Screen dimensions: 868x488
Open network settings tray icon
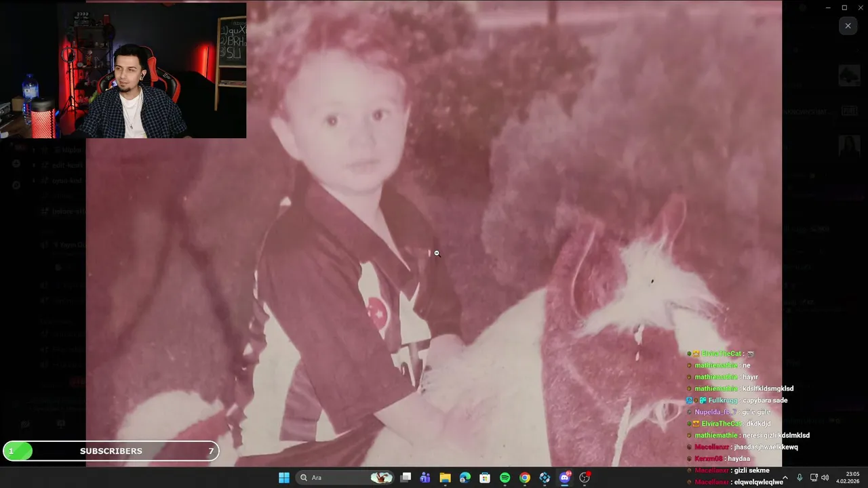pyautogui.click(x=814, y=478)
